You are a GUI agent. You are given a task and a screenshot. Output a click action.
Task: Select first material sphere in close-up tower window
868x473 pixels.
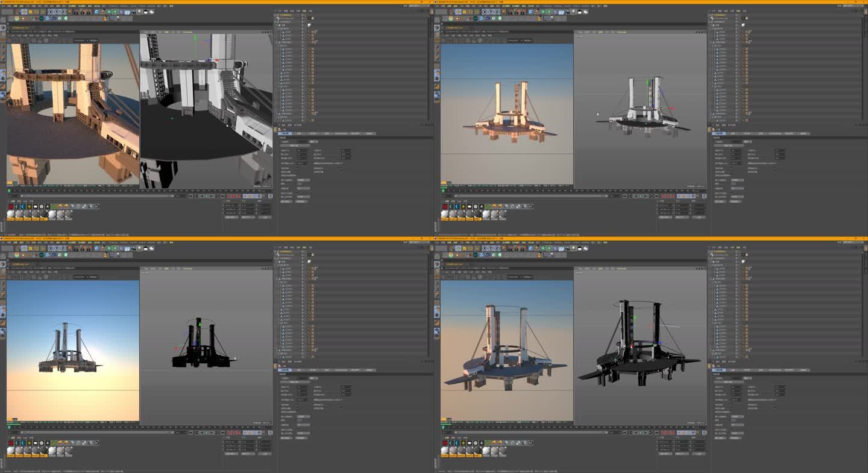coord(11,214)
